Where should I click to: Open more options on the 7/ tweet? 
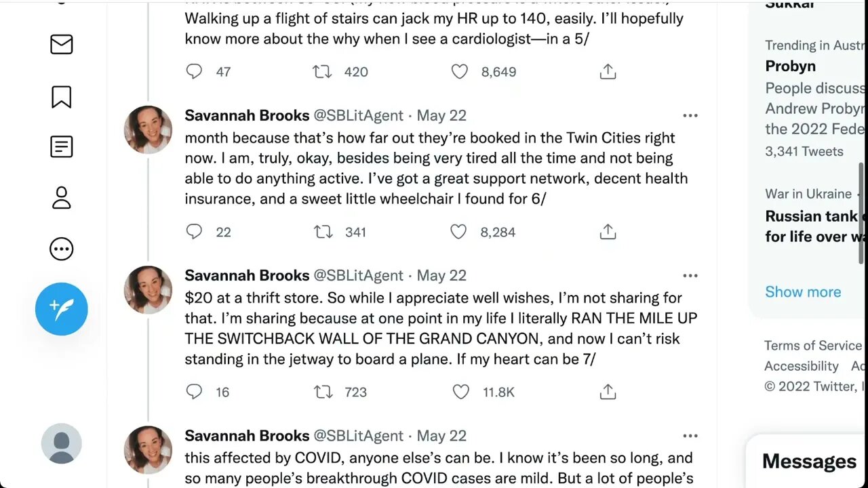(x=690, y=276)
